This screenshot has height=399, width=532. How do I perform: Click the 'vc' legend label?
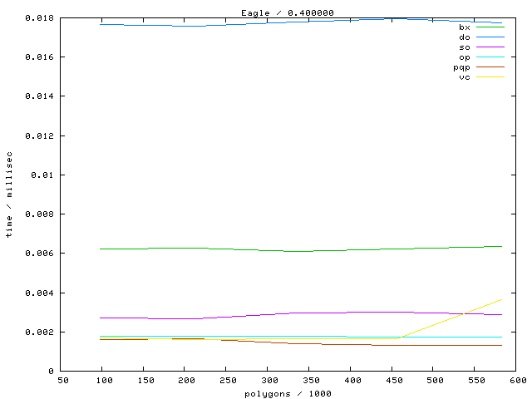click(x=464, y=77)
